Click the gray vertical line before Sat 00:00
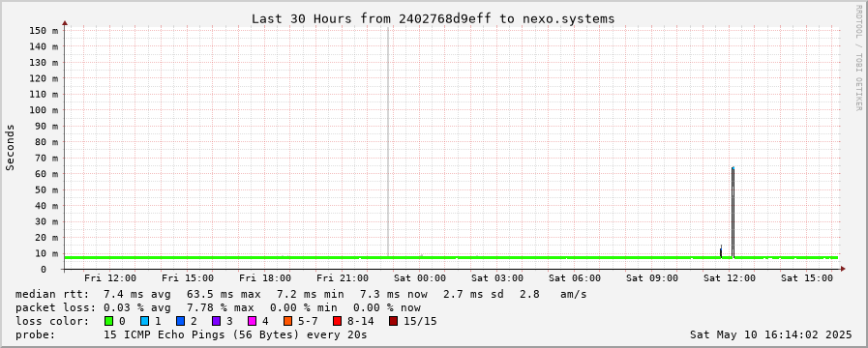The height and width of the screenshot is (348, 868). [387, 142]
